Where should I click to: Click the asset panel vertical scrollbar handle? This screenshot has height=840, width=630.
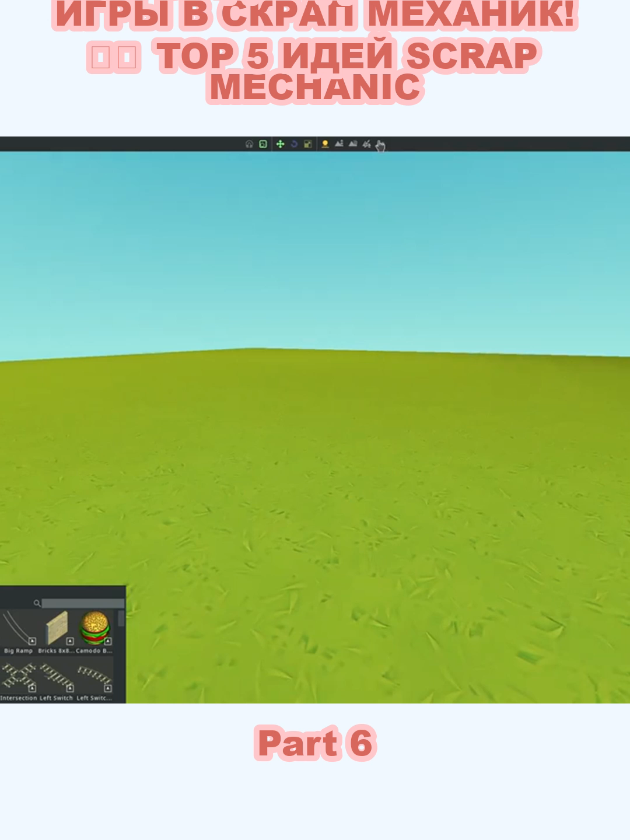coord(121,618)
